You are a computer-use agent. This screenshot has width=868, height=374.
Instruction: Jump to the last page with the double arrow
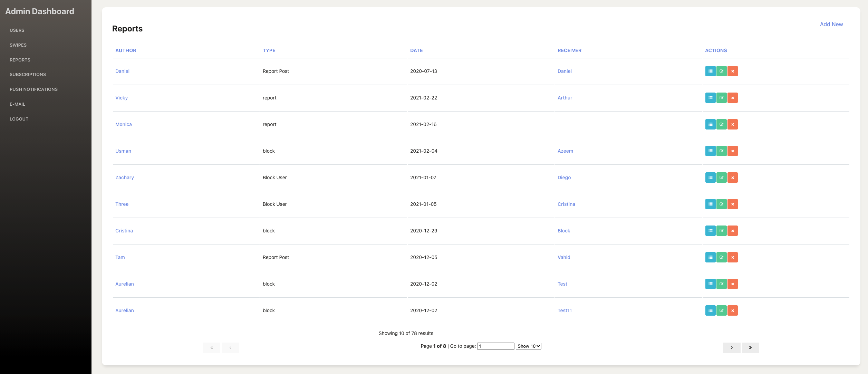click(750, 347)
